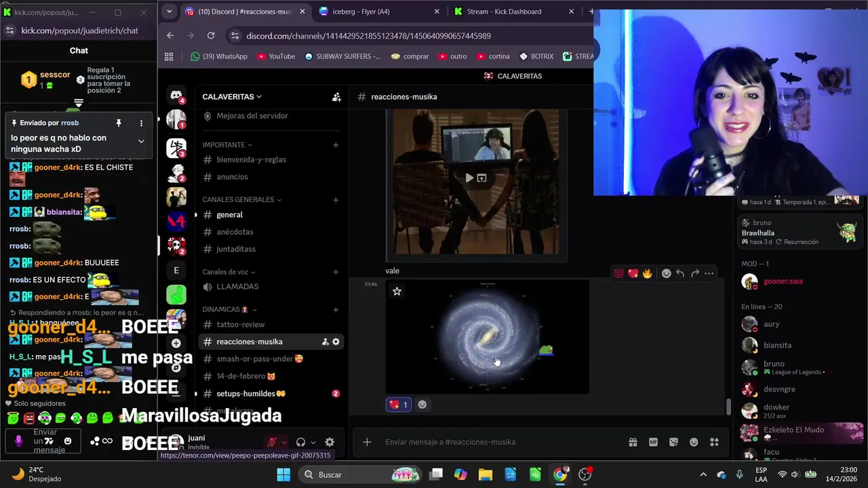Click create invite icon on reacciones-musika row
868x488 pixels.
[x=325, y=342]
